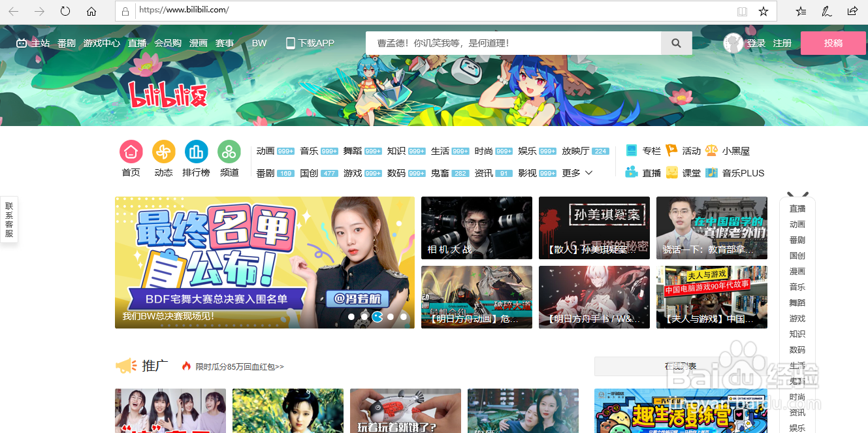Open the favorites hub icon

coord(801,11)
